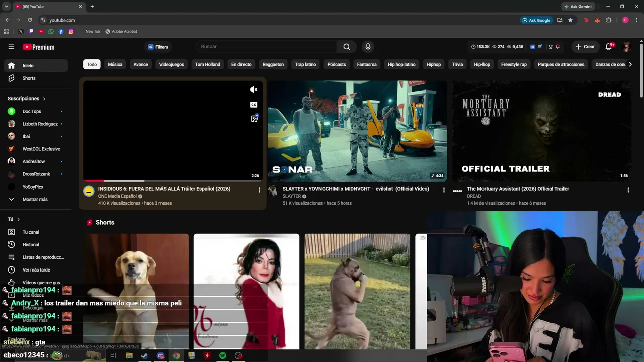Open the ONE Media Español channel link
This screenshot has height=362, width=644.
coord(117,196)
